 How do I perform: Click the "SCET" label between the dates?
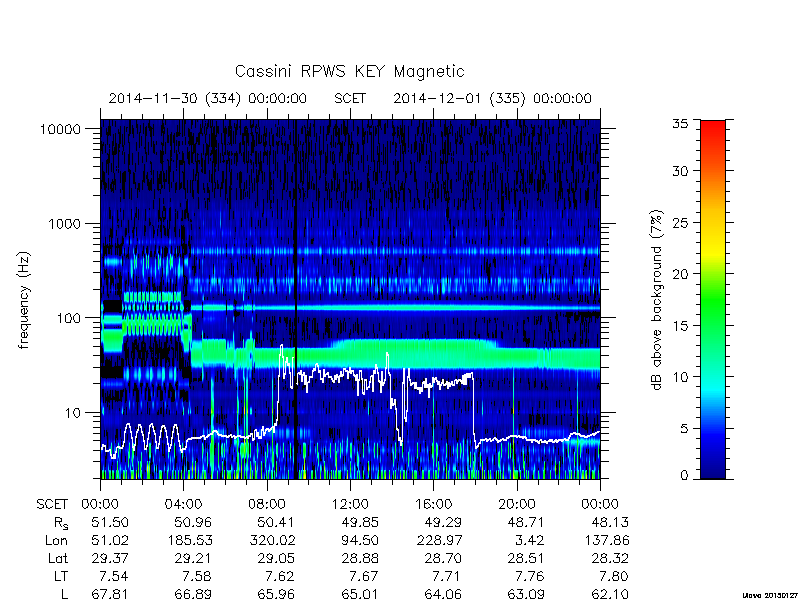[350, 98]
